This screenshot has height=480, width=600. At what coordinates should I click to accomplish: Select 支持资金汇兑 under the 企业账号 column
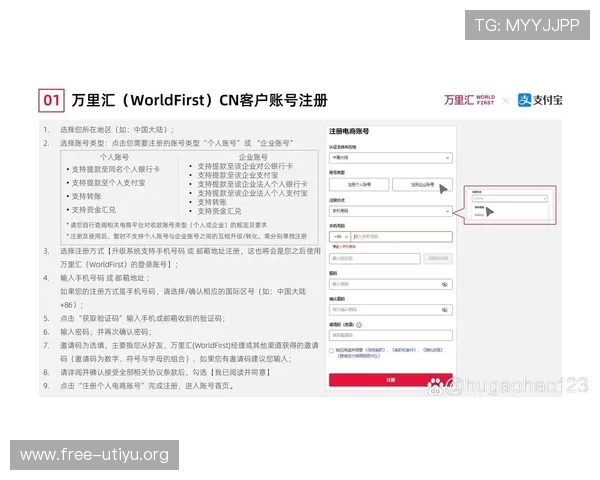pyautogui.click(x=219, y=211)
